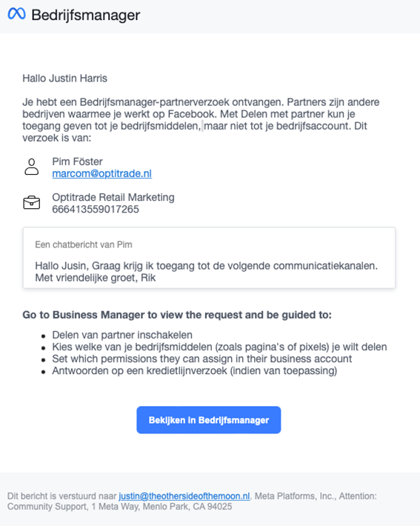Click the partner request intro paragraph
Image resolution: width=420 pixels, height=526 pixels.
click(201, 120)
